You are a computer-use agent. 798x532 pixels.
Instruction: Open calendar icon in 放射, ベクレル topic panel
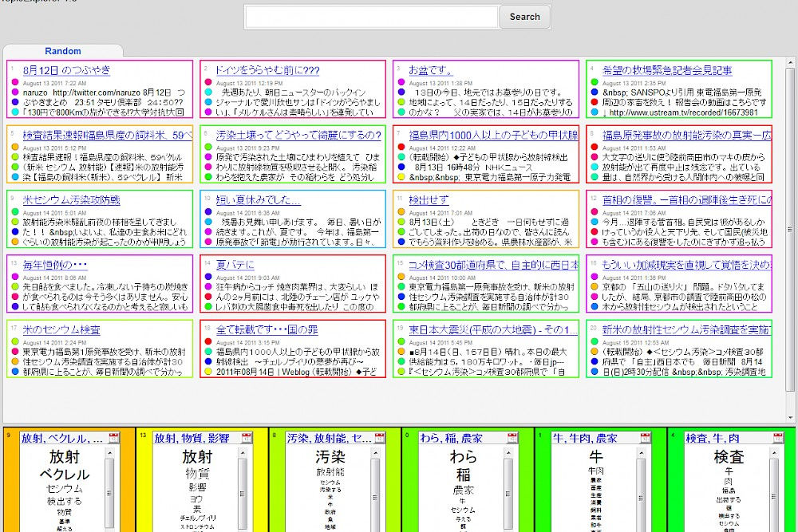(x=113, y=438)
